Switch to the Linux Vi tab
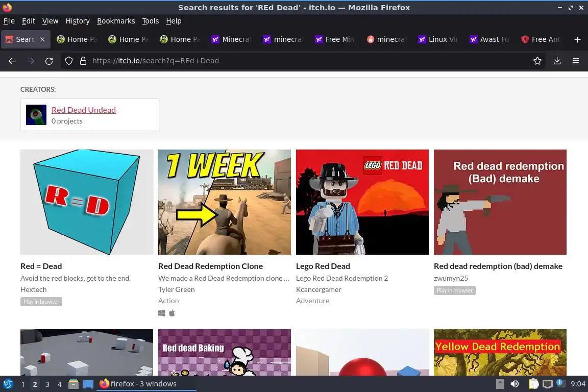Image resolution: width=588 pixels, height=392 pixels. 438,39
